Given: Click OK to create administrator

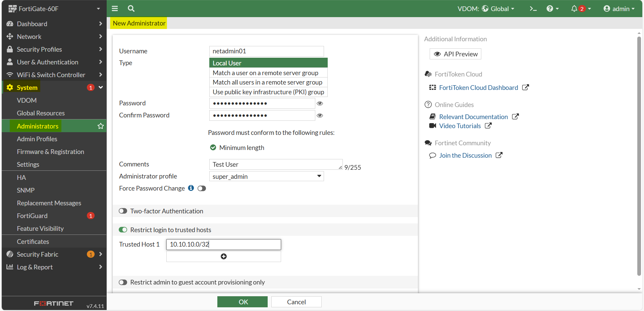Looking at the screenshot, I should 243,302.
